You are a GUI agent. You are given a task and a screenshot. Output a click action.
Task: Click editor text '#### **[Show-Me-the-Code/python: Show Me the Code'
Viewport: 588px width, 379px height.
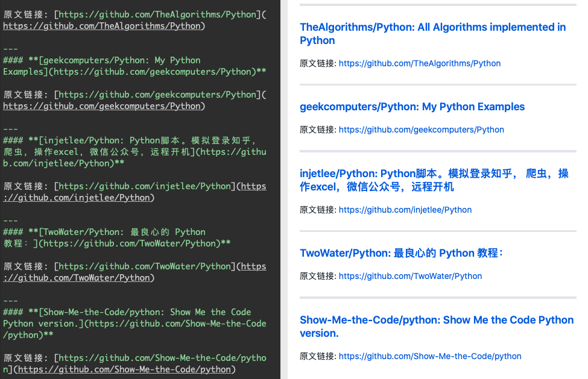click(x=127, y=312)
